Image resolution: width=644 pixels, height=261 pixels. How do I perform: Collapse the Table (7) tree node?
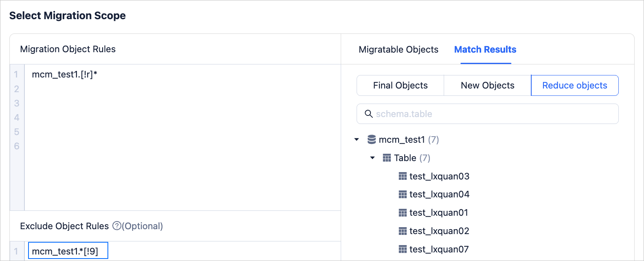[x=372, y=158]
